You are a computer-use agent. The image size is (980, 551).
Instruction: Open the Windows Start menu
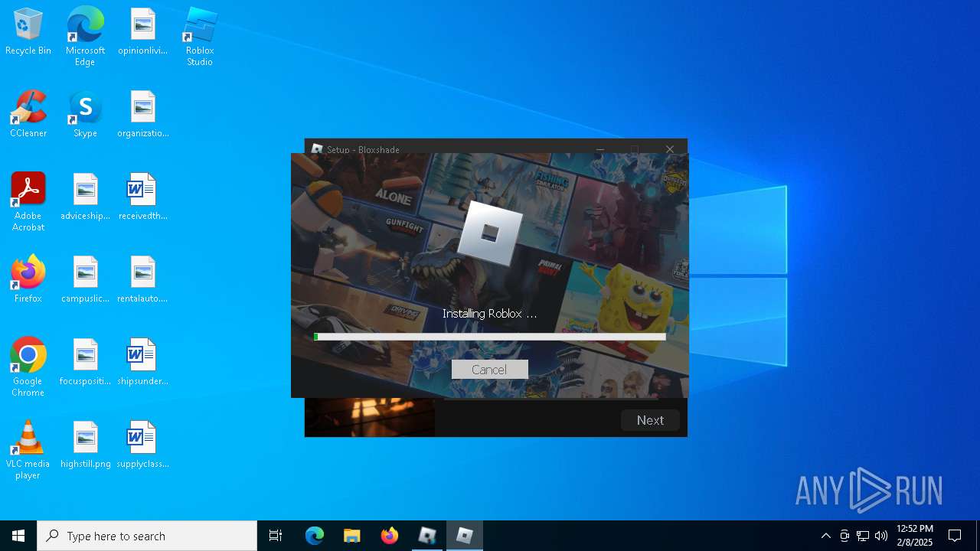coord(18,536)
